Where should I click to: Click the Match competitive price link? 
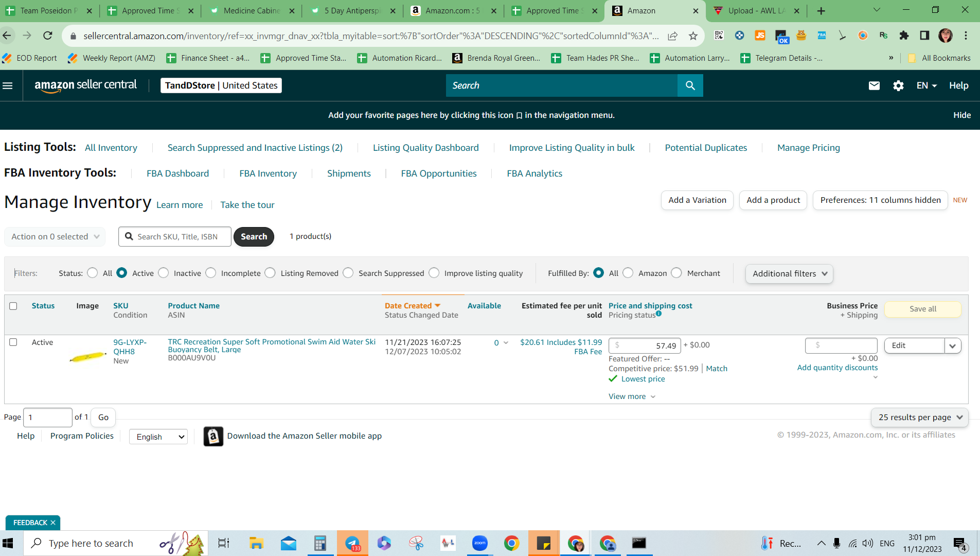coord(717,369)
